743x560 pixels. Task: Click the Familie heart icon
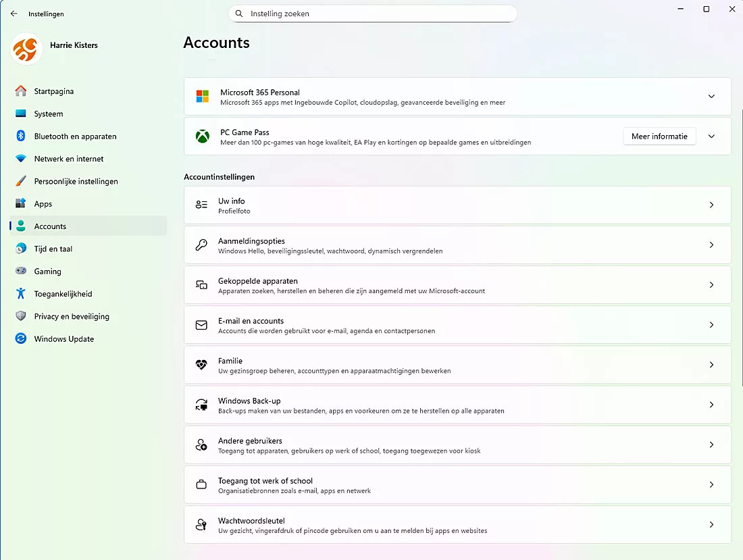pos(201,365)
